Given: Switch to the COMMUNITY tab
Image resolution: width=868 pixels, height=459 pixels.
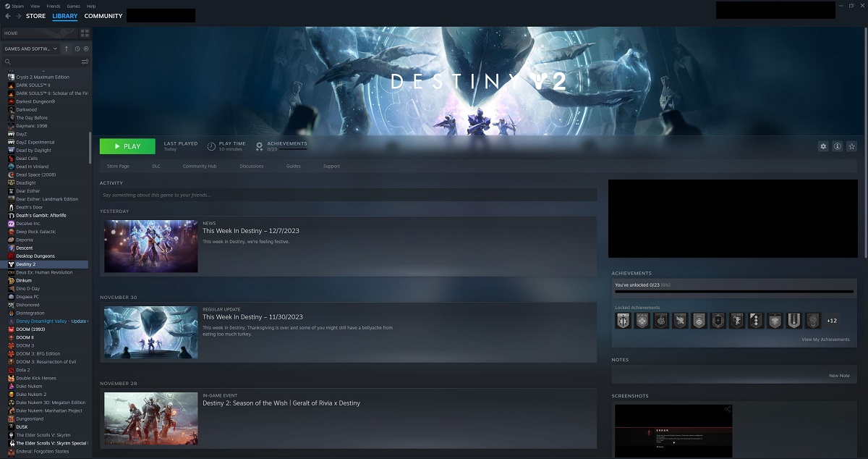Looking at the screenshot, I should 103,15.
